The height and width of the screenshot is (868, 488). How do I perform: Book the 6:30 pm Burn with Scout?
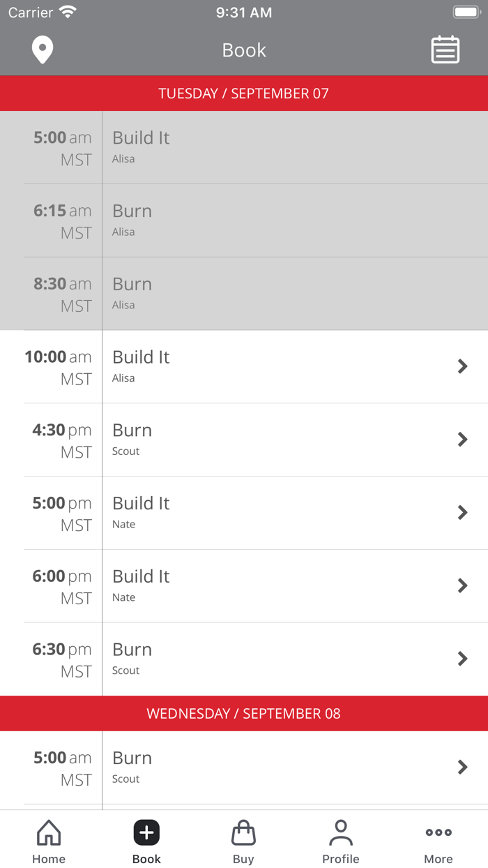point(279,658)
